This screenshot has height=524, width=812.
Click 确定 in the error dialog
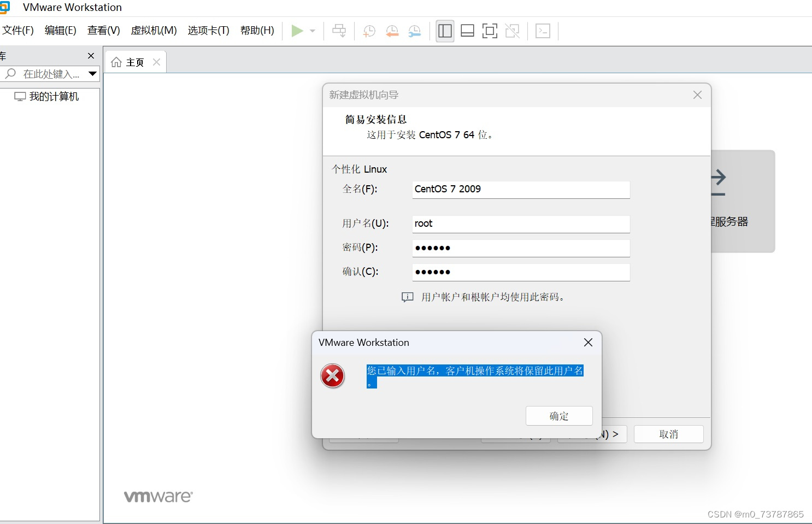(x=559, y=416)
